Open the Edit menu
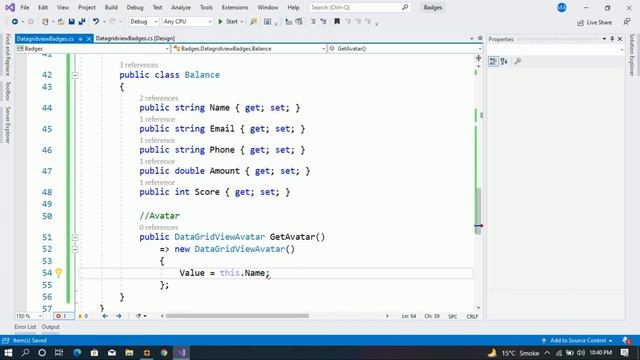Viewport: 640px width, 360px height. pos(43,7)
